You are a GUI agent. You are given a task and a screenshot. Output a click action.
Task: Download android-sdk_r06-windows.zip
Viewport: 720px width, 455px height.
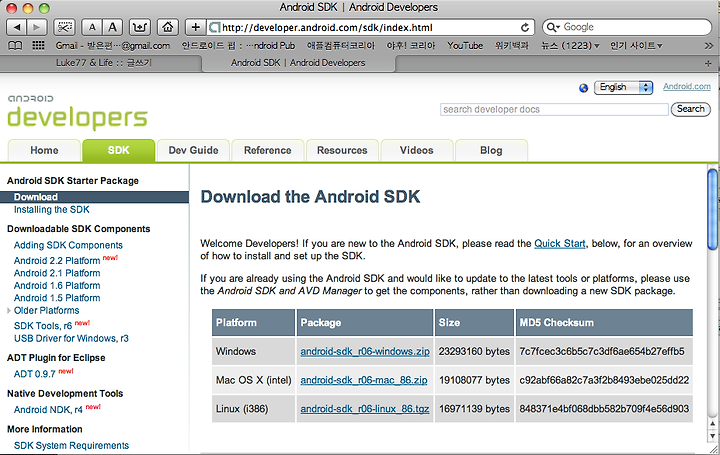pyautogui.click(x=365, y=351)
